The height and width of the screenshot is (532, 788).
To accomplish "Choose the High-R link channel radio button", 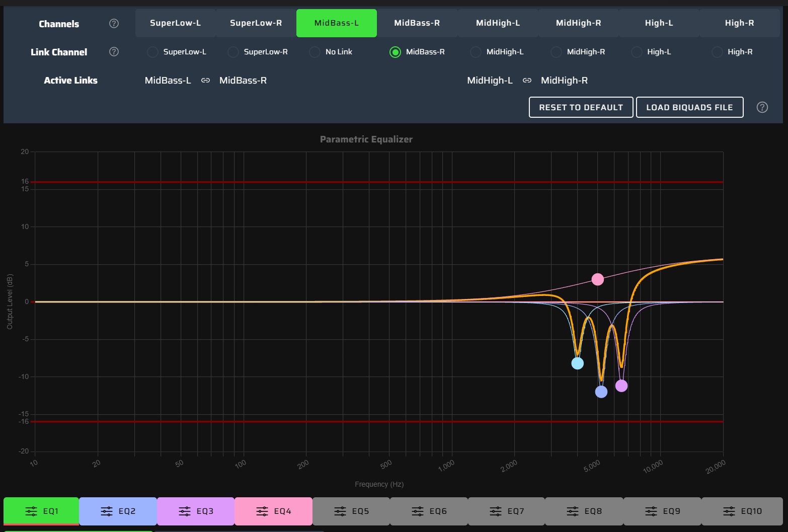I will (x=717, y=52).
